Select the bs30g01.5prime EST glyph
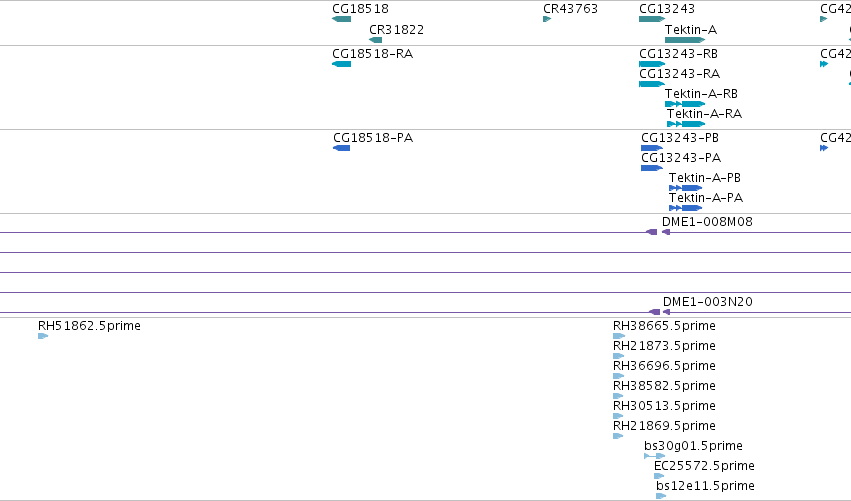 click(x=655, y=456)
